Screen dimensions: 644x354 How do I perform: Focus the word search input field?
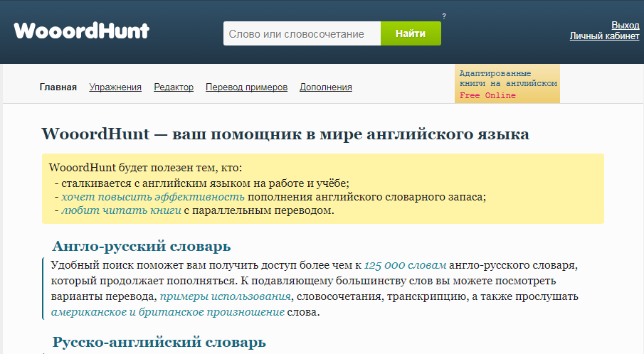click(x=302, y=33)
